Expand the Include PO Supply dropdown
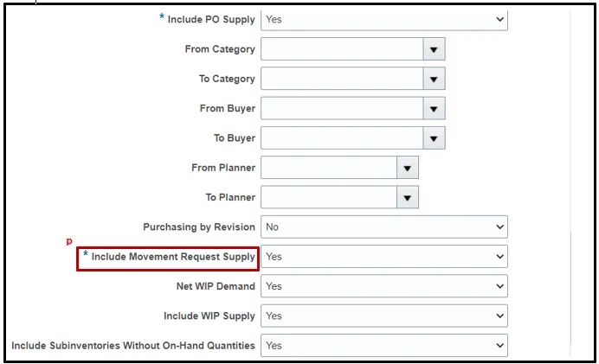Viewport: 599px width, 364px height. [x=384, y=19]
